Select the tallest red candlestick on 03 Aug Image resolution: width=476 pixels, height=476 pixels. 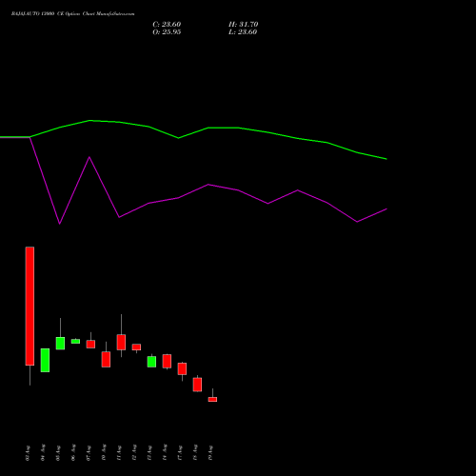click(30, 306)
